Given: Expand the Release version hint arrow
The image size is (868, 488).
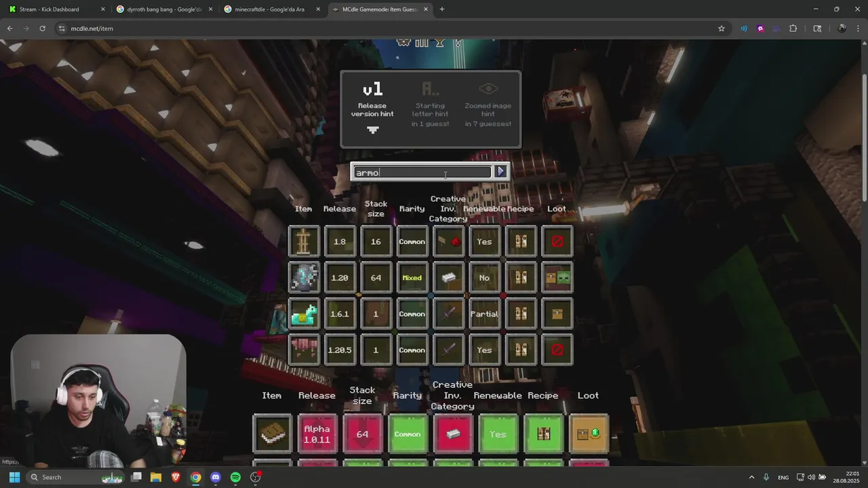Looking at the screenshot, I should coord(372,130).
